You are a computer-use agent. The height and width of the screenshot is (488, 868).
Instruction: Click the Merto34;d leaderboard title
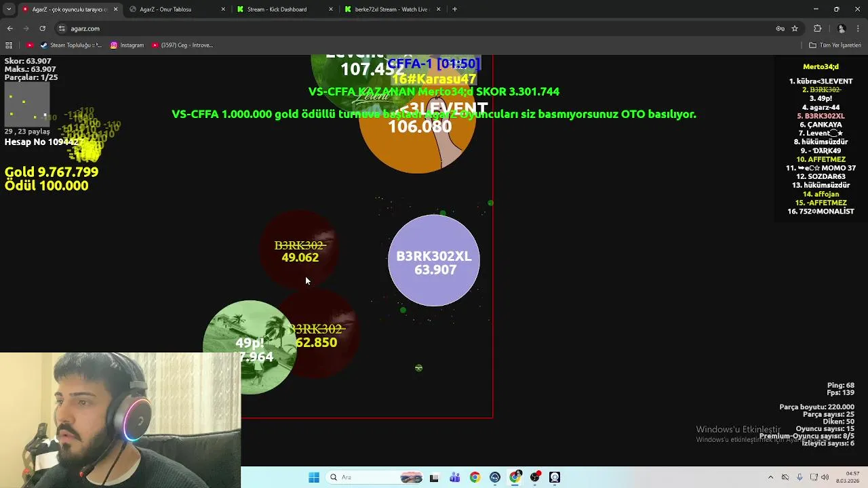point(821,67)
